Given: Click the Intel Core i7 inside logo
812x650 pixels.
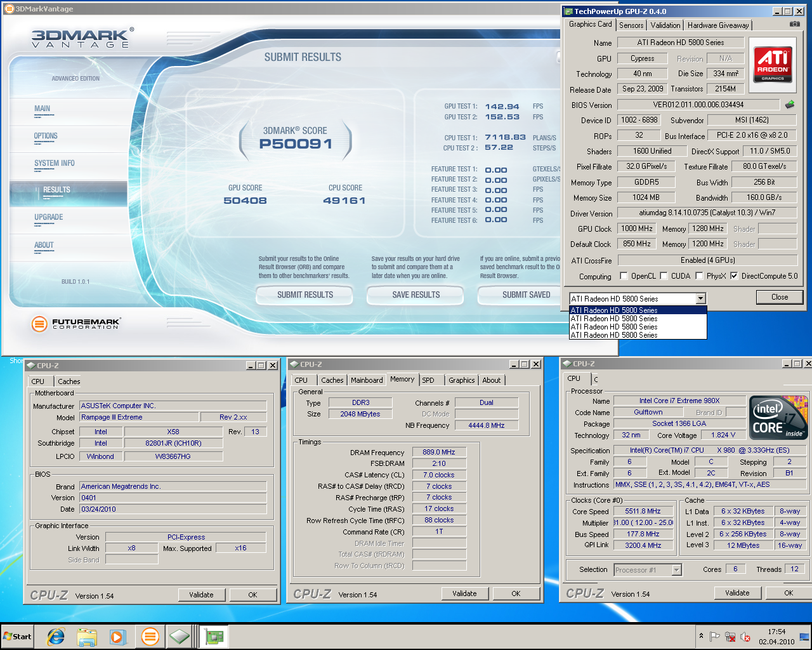Looking at the screenshot, I should coord(778,418).
